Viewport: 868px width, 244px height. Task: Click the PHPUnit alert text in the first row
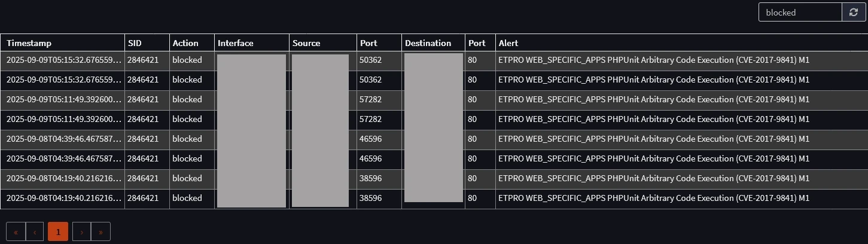pos(653,60)
